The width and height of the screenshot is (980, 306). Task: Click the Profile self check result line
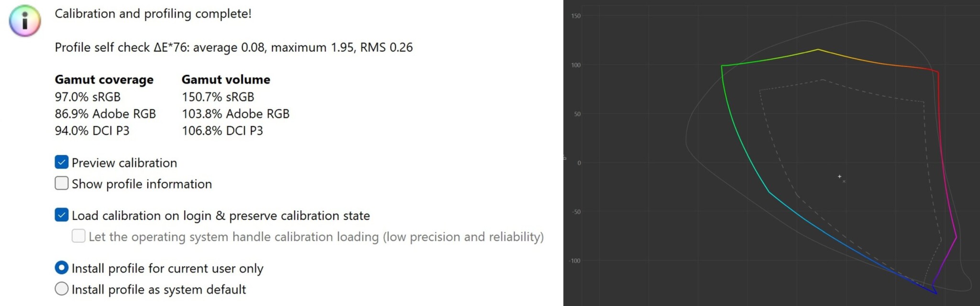234,47
